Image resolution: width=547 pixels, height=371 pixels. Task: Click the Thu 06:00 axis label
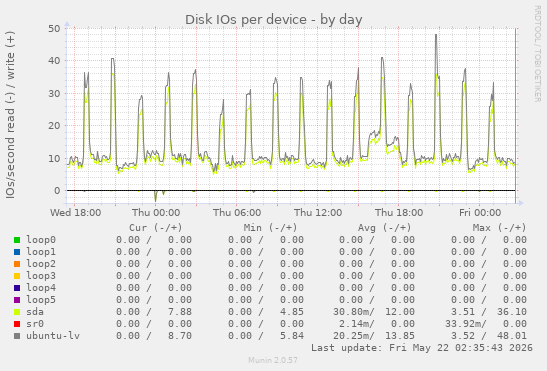[237, 213]
